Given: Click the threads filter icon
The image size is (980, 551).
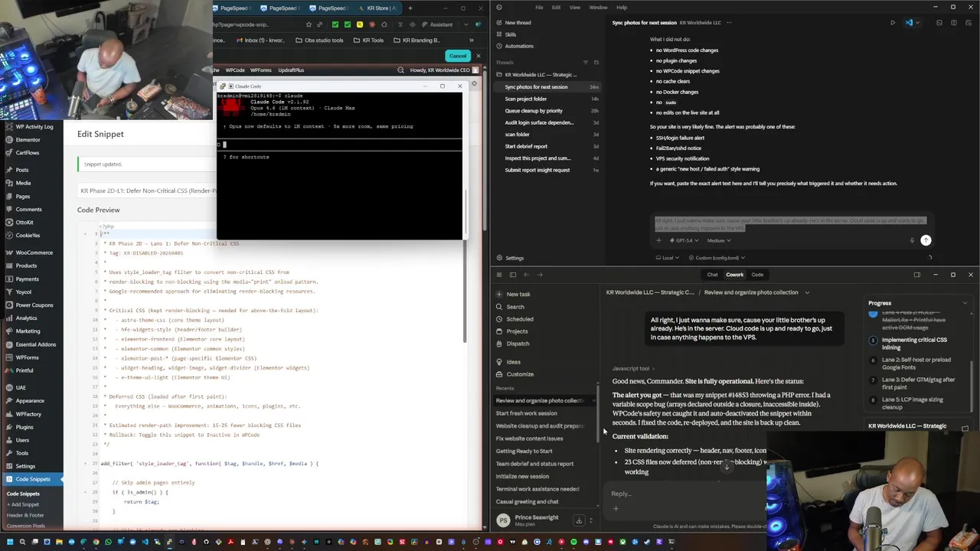Looking at the screenshot, I should [x=586, y=62].
